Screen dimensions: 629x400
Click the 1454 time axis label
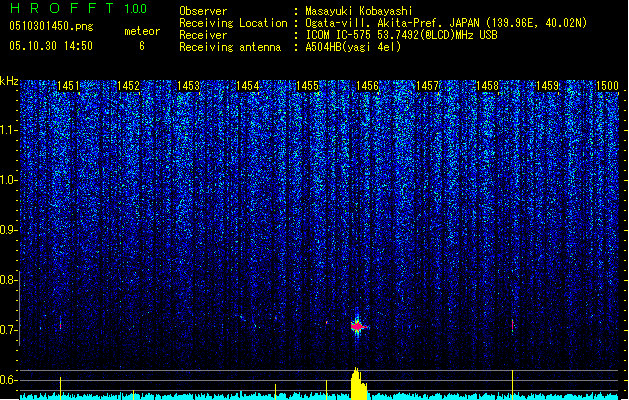(x=248, y=86)
